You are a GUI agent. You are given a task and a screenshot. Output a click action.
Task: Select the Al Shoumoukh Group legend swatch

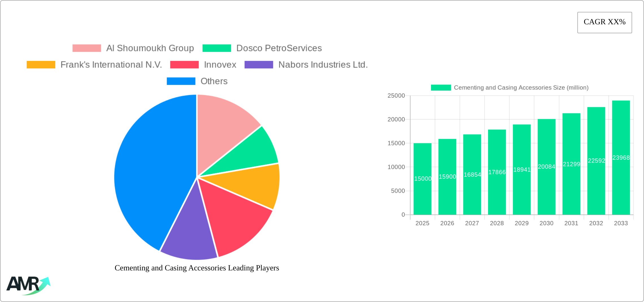[87, 48]
